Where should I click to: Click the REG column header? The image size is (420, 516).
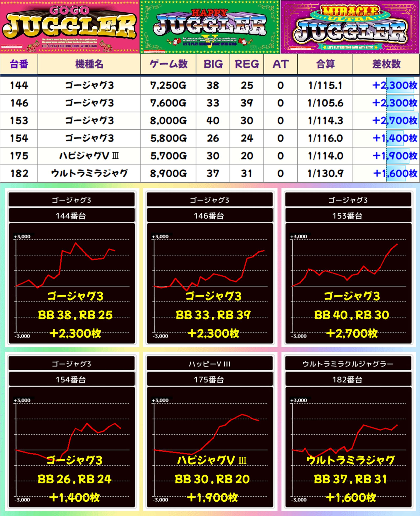pyautogui.click(x=247, y=64)
